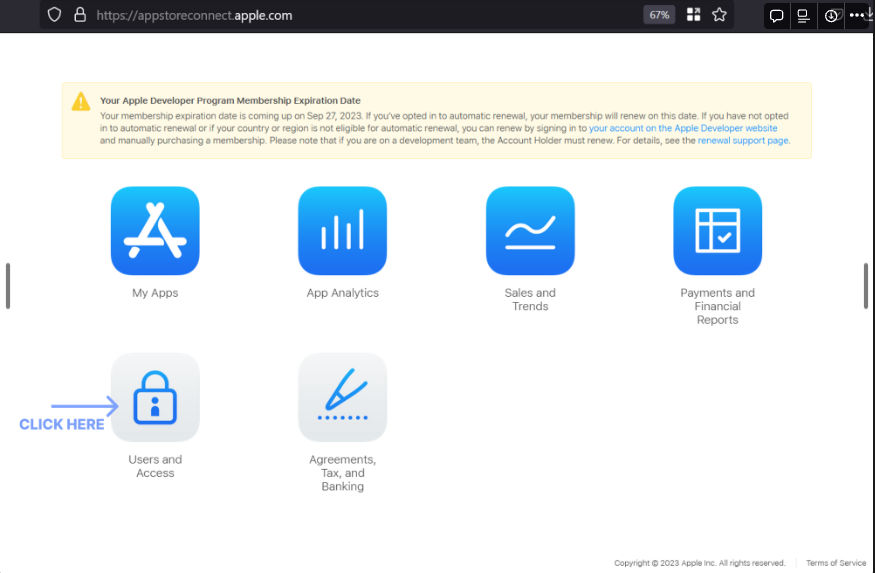
Task: Click the 'Sales and Trends' text label
Action: tap(530, 300)
